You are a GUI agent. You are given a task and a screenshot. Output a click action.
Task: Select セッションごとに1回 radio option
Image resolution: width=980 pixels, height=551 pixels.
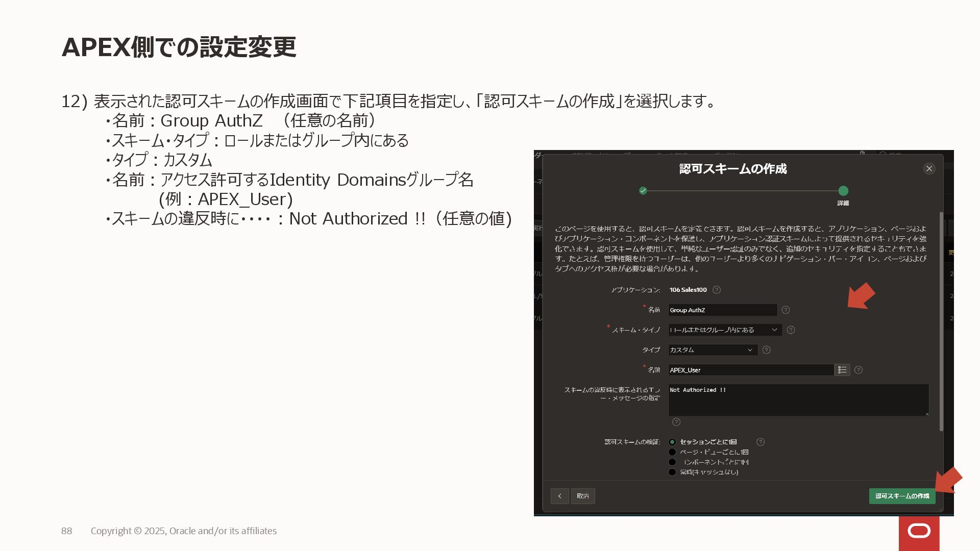672,442
